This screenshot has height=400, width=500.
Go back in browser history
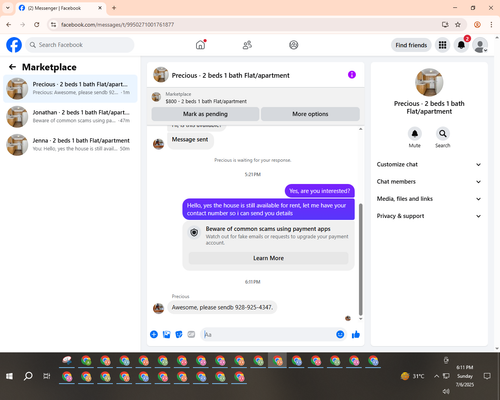coord(9,25)
